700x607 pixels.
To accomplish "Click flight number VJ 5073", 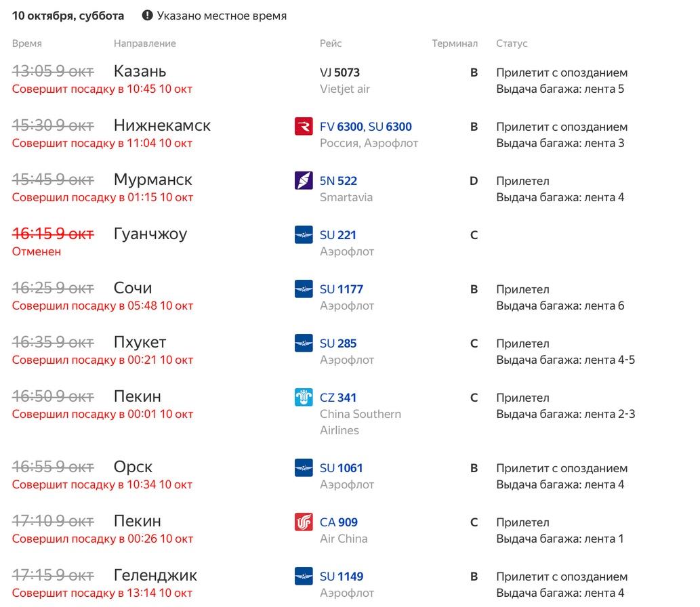I will (339, 72).
